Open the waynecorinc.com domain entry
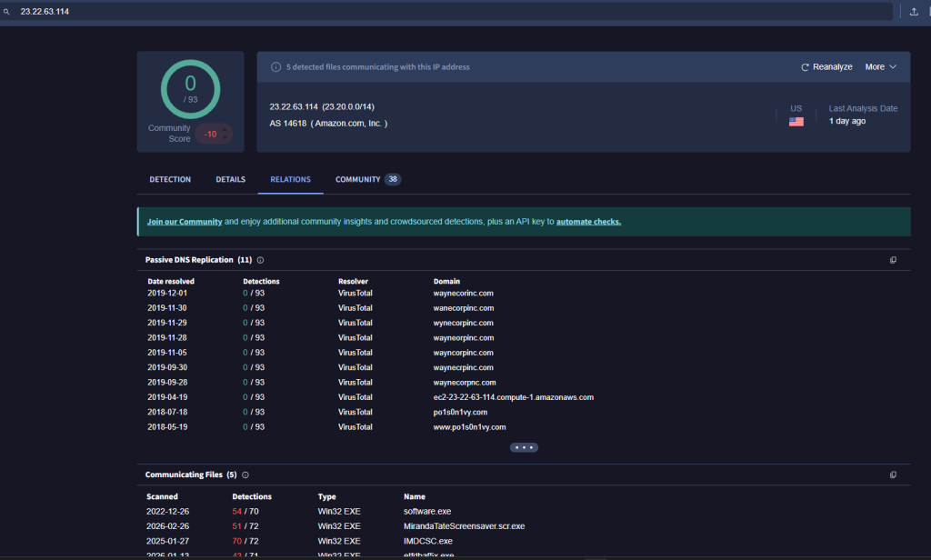Viewport: 931px width, 560px height. [465, 294]
